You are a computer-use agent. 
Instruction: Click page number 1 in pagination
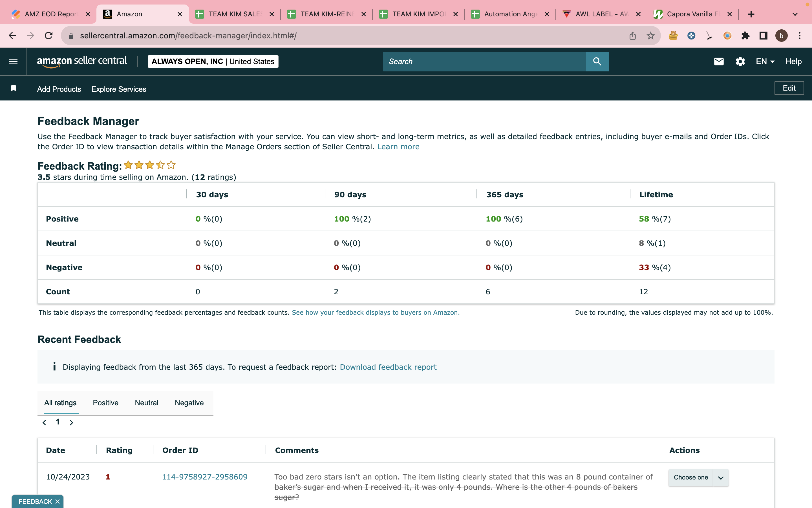(58, 422)
